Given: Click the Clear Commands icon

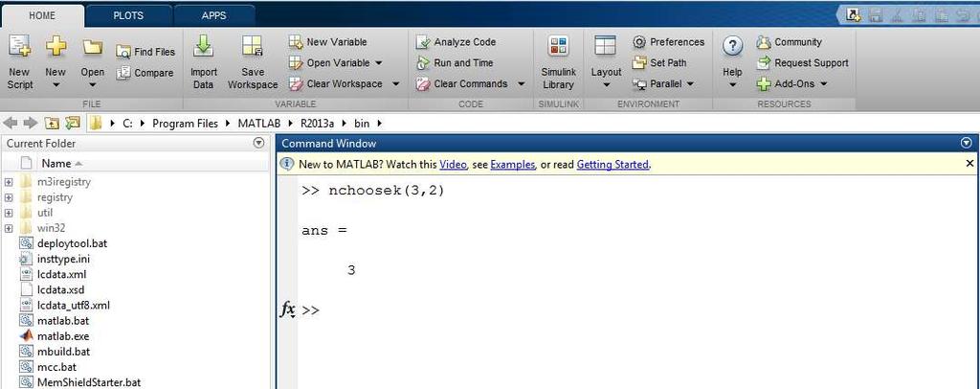Looking at the screenshot, I should (423, 83).
